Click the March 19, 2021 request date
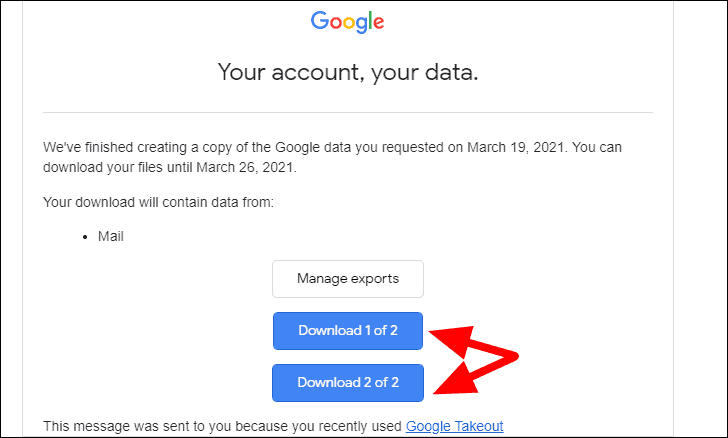Screen dimensions: 728x438 [x=517, y=147]
